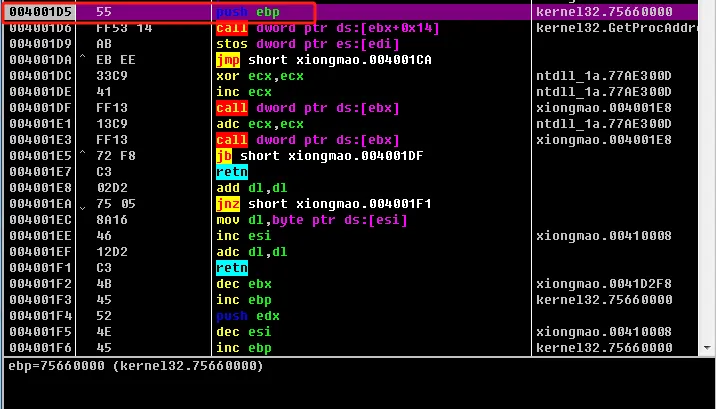Click the disassembly scrollbar down arrow
Screen dimensions: 716x409
[x=707, y=348]
